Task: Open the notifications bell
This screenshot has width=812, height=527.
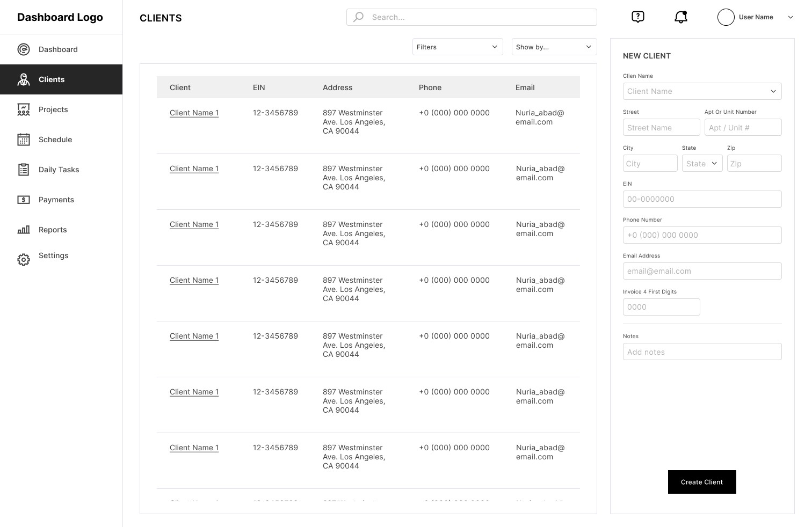Action: pyautogui.click(x=681, y=17)
